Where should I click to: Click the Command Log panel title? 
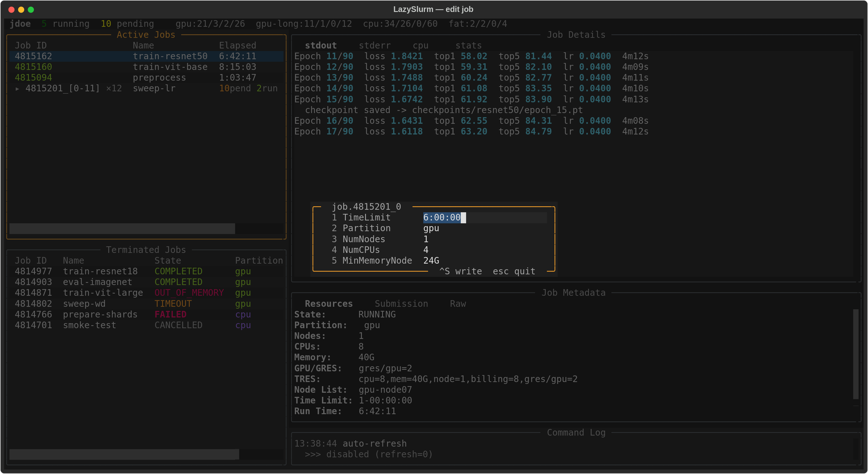click(x=576, y=432)
